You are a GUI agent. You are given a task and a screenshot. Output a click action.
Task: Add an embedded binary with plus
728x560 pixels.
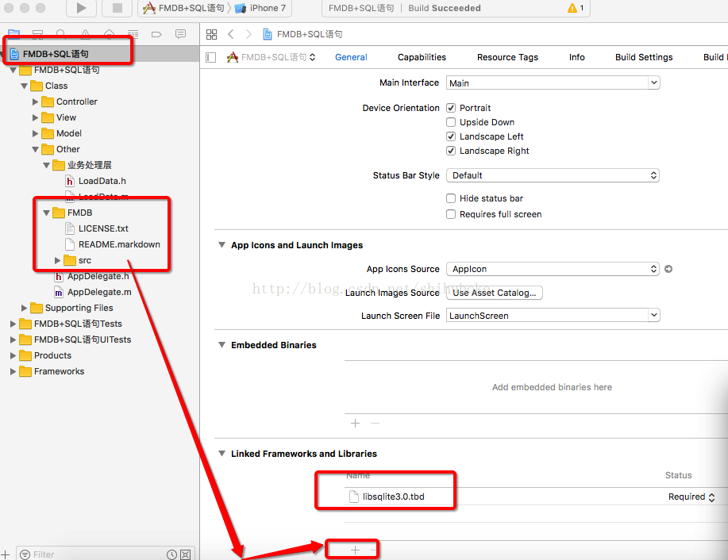coord(355,423)
